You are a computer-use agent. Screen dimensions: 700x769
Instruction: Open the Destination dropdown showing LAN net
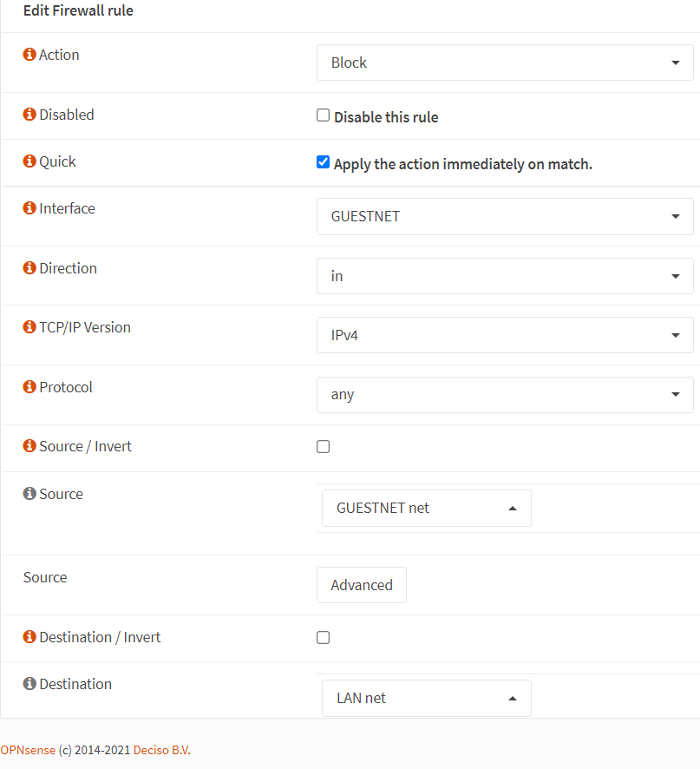coord(426,698)
